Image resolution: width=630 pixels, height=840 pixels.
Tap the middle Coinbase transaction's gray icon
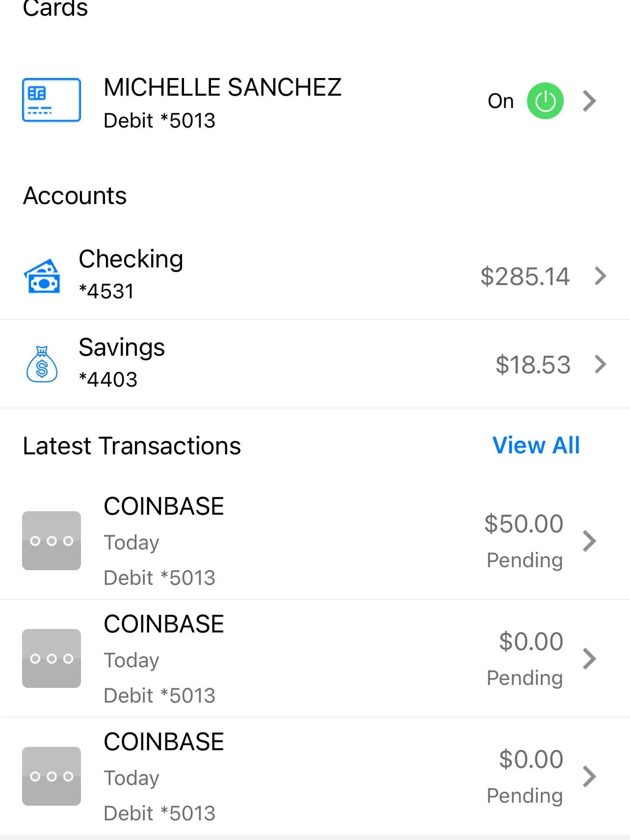(52, 658)
